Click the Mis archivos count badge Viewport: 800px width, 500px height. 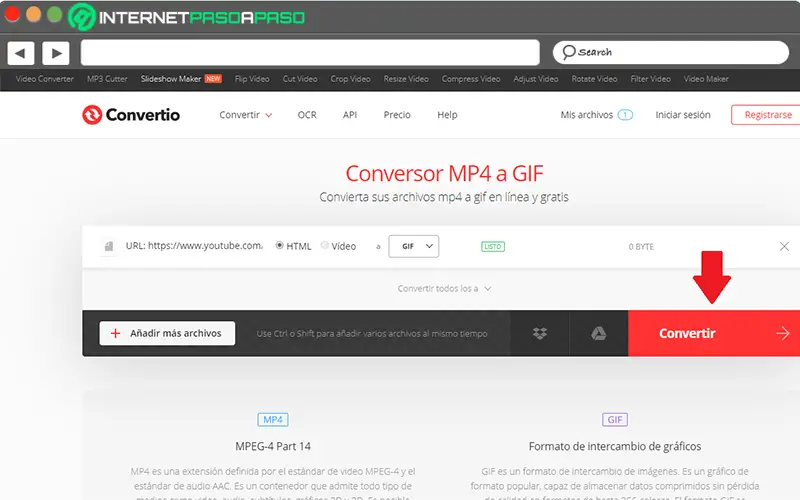click(x=625, y=115)
